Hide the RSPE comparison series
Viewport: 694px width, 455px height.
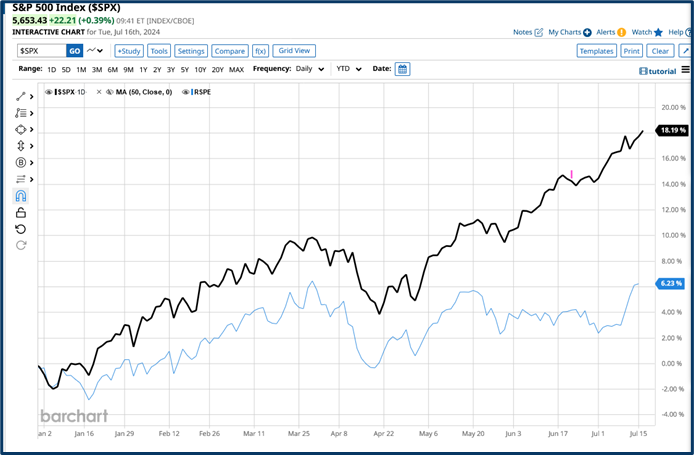pos(186,92)
